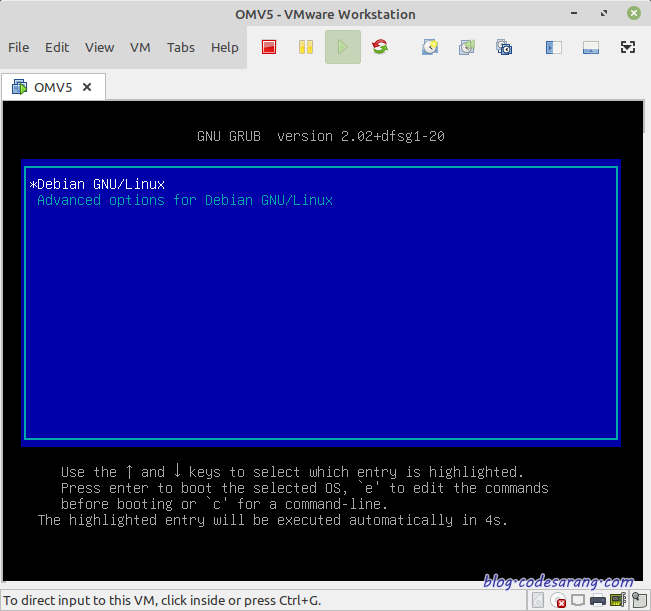Close the OMV5 tab
The width and height of the screenshot is (651, 611).
click(x=87, y=87)
